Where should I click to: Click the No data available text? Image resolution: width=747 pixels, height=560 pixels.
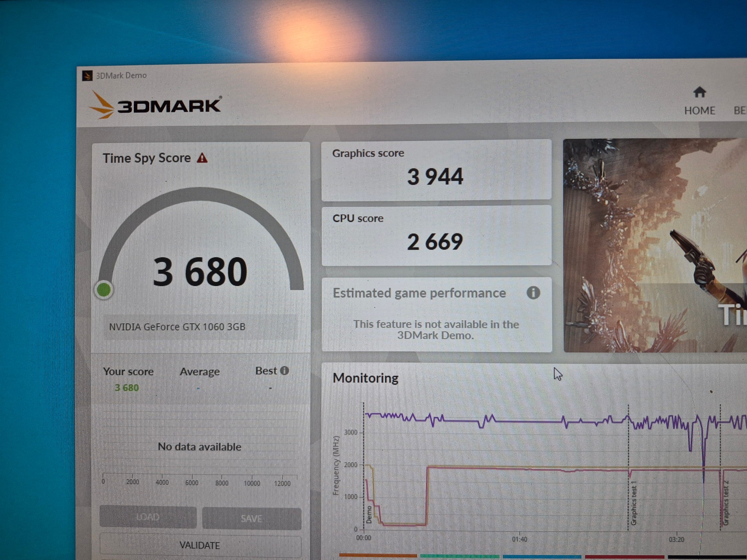pos(200,447)
